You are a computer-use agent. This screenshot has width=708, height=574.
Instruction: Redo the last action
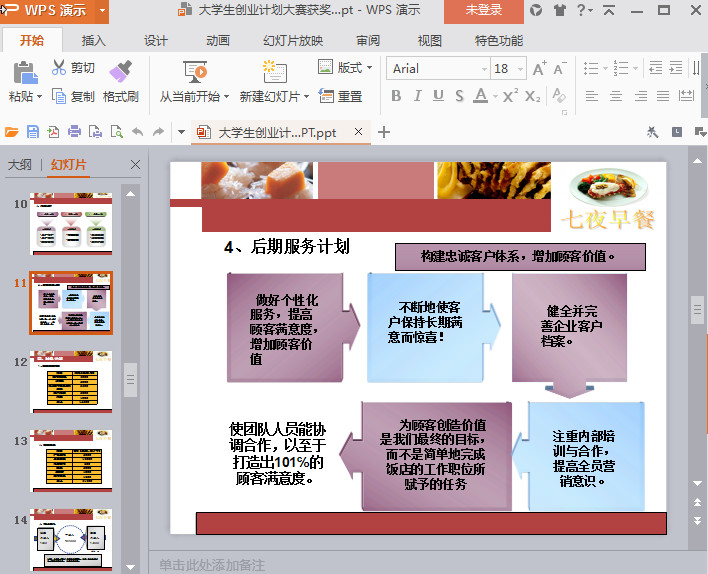[x=158, y=132]
